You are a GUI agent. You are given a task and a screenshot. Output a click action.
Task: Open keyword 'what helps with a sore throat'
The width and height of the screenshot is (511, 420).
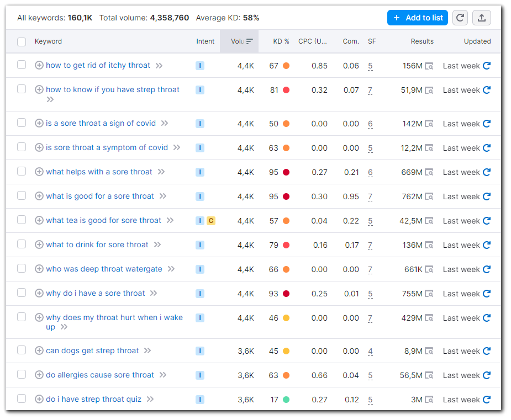99,172
